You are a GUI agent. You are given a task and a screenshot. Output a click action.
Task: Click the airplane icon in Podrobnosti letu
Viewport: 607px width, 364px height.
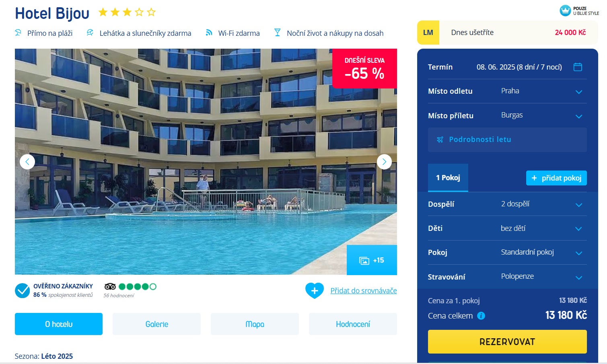pyautogui.click(x=440, y=140)
